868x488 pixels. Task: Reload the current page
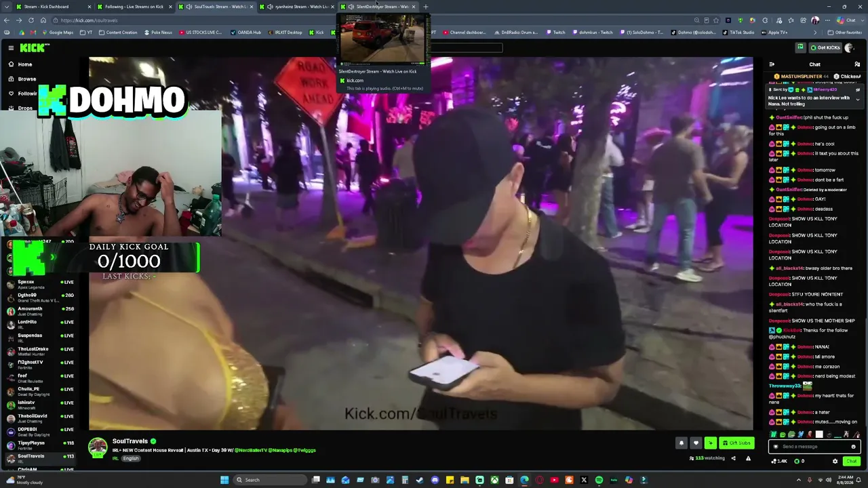[31, 20]
